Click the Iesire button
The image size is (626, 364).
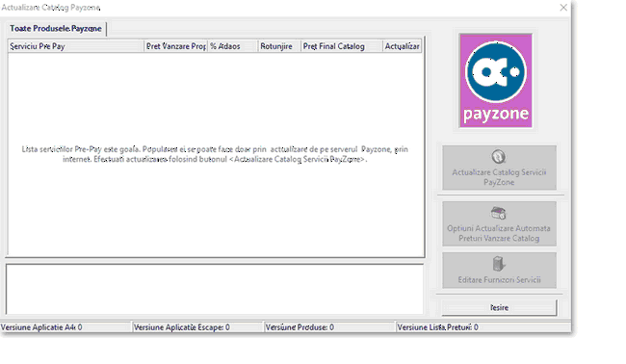point(499,308)
